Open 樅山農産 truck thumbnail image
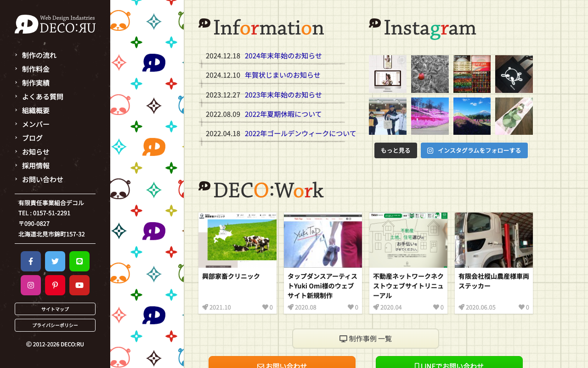 494,240
